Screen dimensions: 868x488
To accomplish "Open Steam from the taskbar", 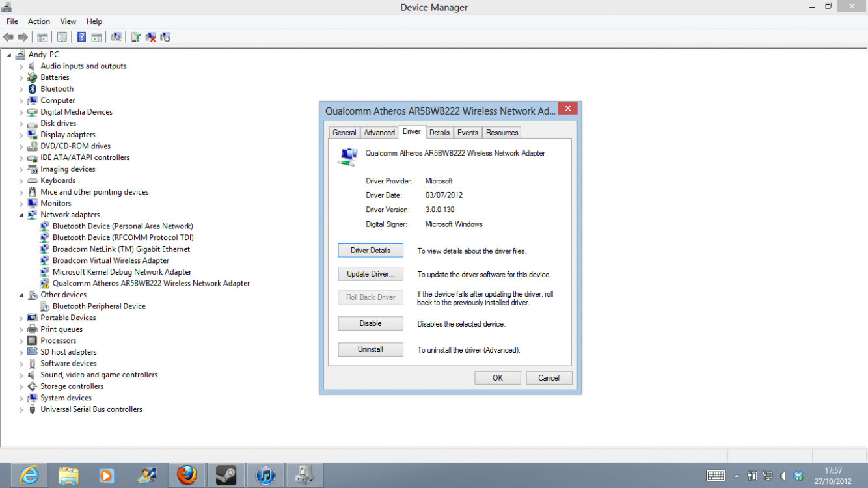I will pos(226,476).
